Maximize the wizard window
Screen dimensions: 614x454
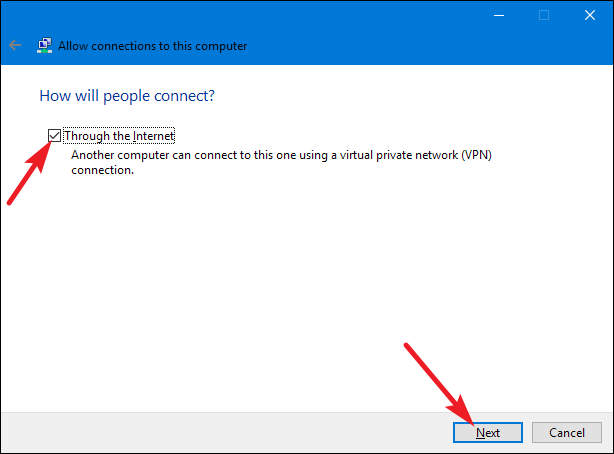point(544,15)
